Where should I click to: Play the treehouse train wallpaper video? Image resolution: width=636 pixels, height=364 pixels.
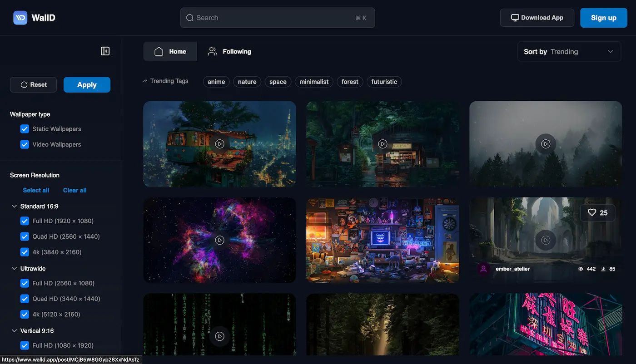(220, 144)
